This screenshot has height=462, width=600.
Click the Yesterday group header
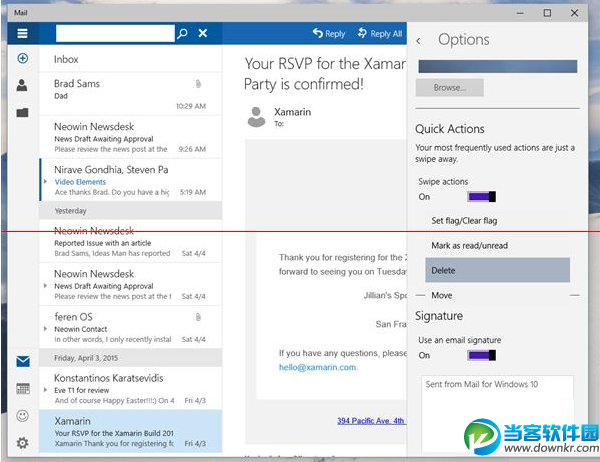(130, 211)
